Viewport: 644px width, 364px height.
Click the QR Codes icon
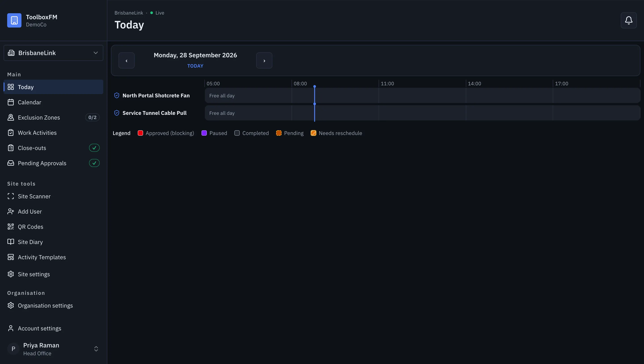point(11,227)
